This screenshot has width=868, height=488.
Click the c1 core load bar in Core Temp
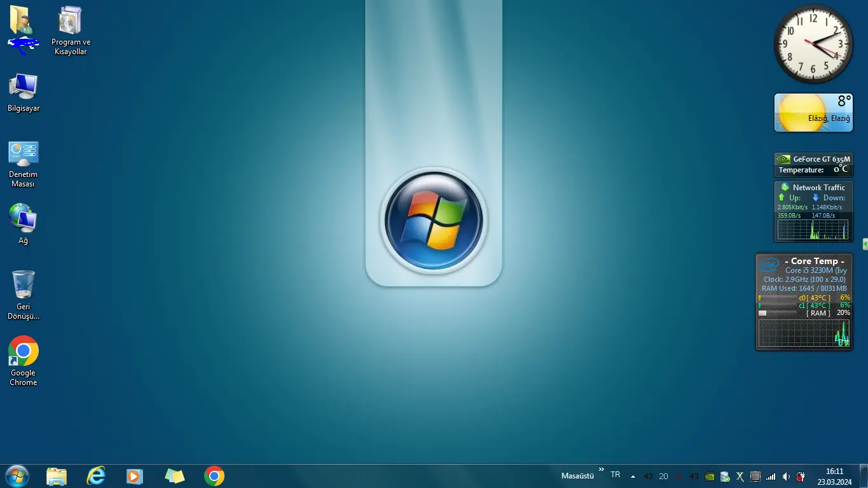[x=777, y=305]
